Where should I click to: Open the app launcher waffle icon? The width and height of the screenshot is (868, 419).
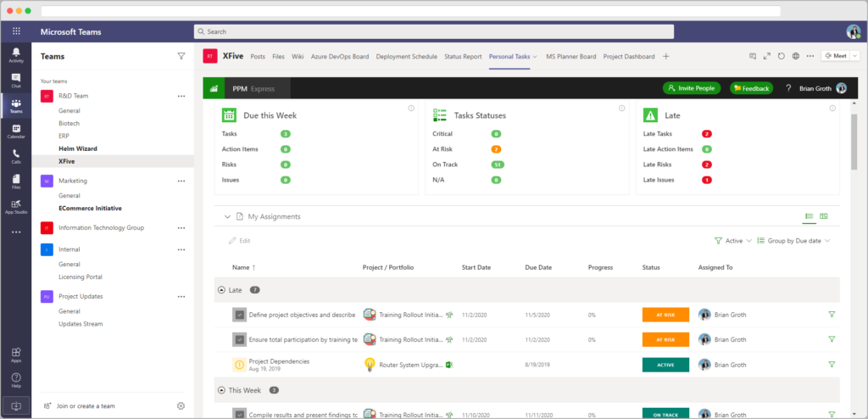pos(16,31)
